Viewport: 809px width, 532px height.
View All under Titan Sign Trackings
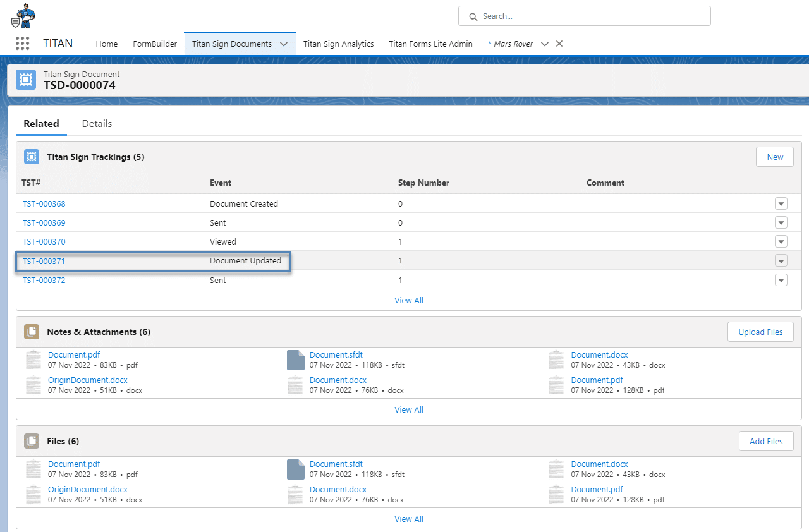tap(409, 300)
